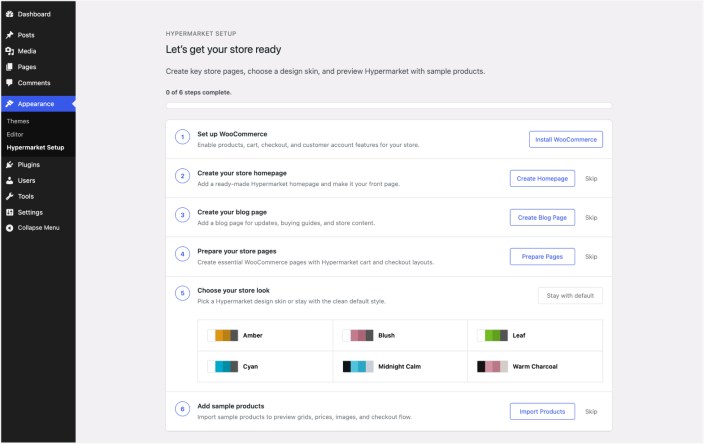704x444 pixels.
Task: Choose the Midnight Calm skin
Action: point(400,367)
